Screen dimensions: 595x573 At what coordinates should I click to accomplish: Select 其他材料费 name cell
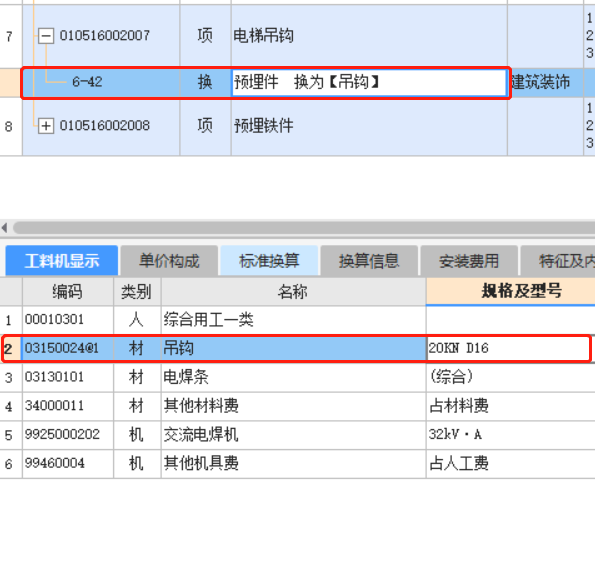coord(293,406)
